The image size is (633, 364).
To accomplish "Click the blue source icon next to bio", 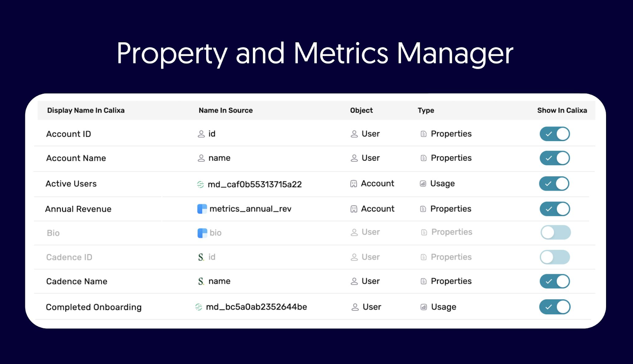I will [202, 233].
